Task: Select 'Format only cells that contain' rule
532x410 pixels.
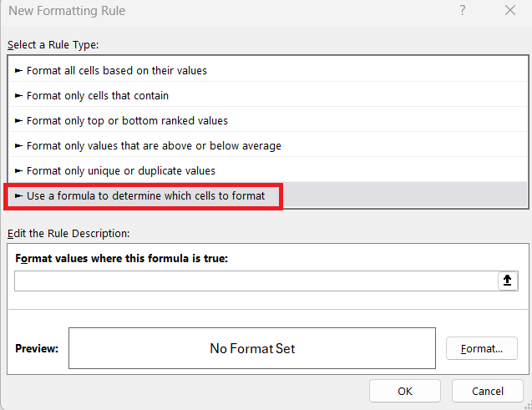Action: pos(268,96)
